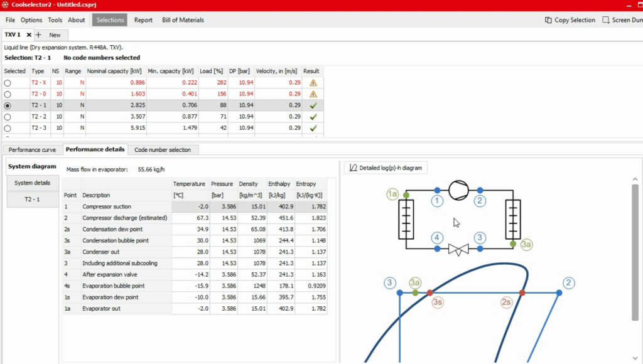643x364 pixels.
Task: Click the compressor symbol in system diagram
Action: coord(458,190)
